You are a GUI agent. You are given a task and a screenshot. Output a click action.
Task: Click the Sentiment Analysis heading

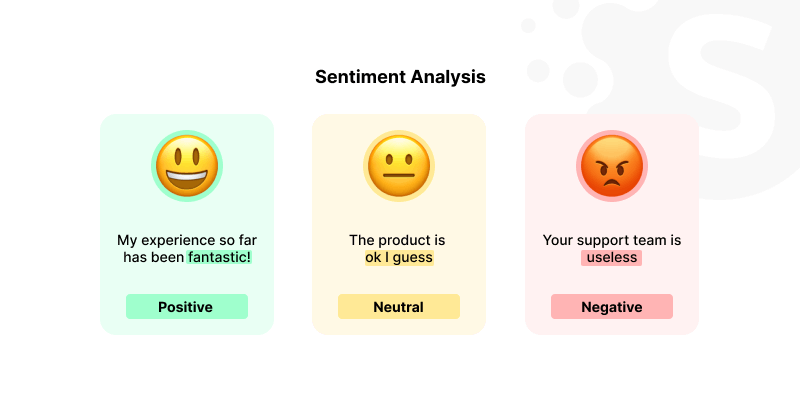point(400,77)
